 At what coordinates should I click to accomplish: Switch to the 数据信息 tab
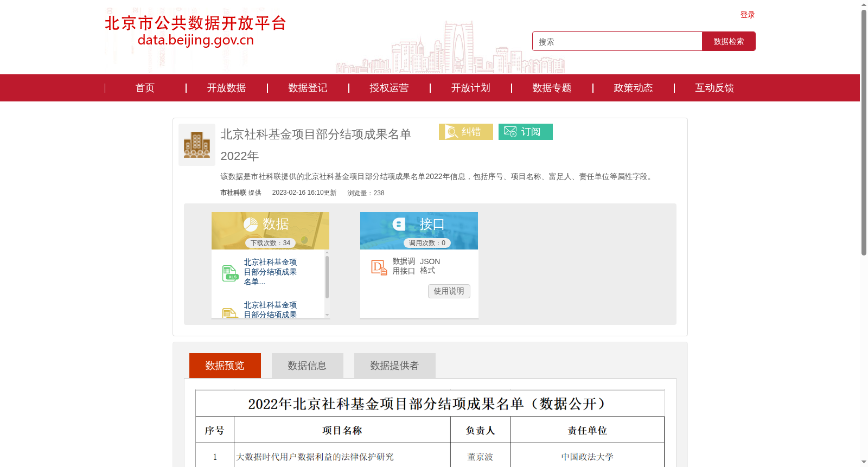308,366
